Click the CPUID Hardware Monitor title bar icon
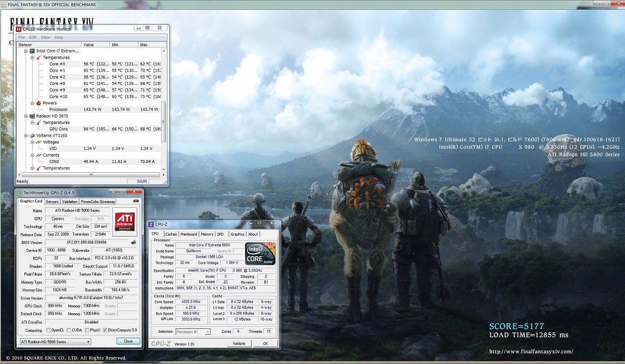This screenshot has height=364, width=625. (x=19, y=29)
